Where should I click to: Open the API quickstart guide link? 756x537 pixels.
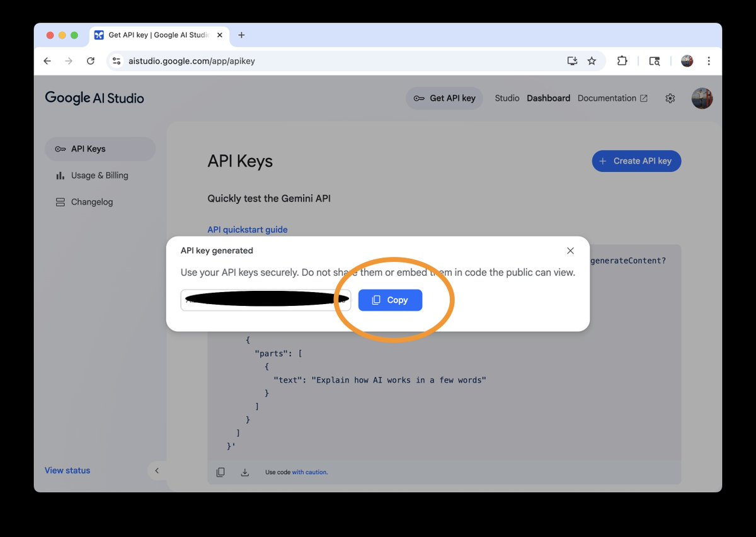tap(248, 230)
